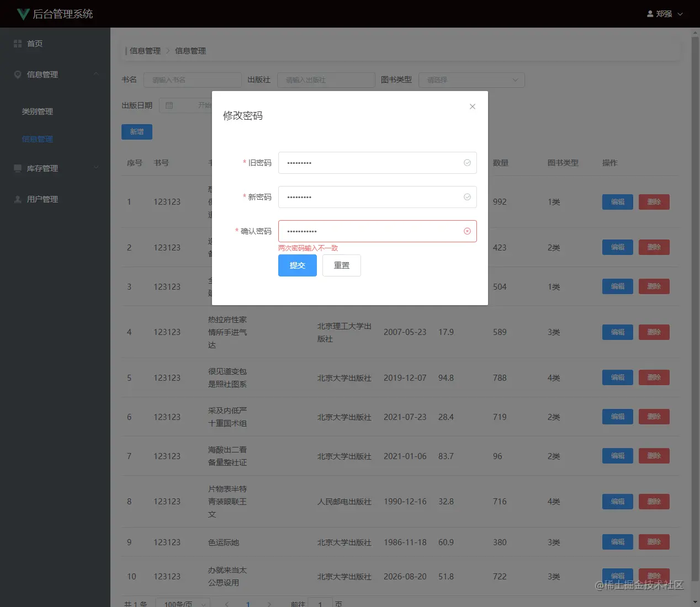Click the next page arrow in pagination
The height and width of the screenshot is (607, 700).
[269, 604]
